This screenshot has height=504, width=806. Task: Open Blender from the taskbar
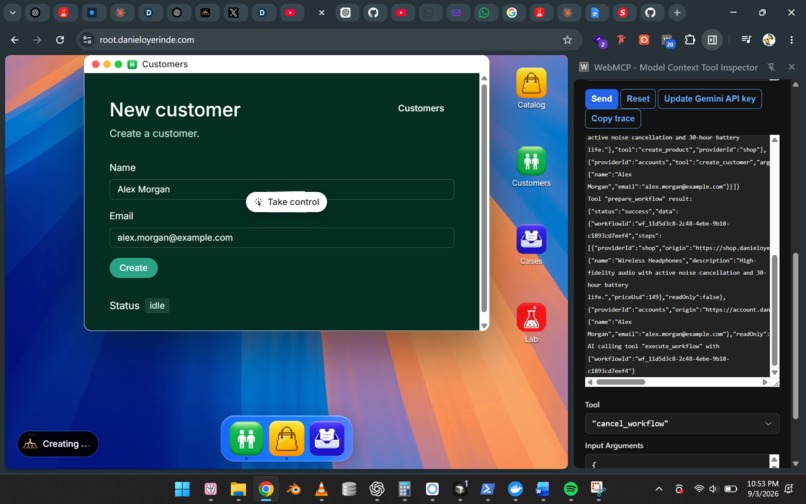point(294,489)
